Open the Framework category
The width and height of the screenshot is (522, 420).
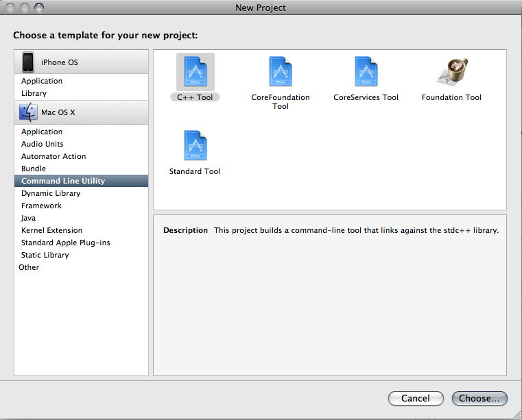point(41,206)
